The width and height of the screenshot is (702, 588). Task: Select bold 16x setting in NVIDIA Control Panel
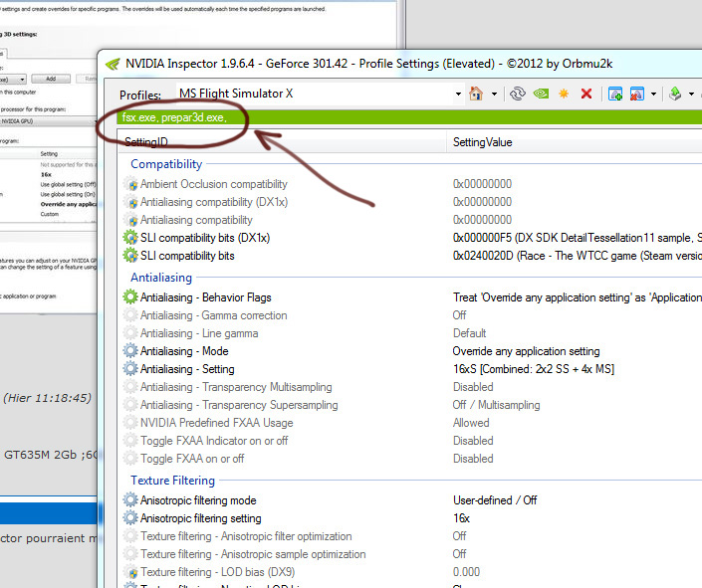point(46,174)
